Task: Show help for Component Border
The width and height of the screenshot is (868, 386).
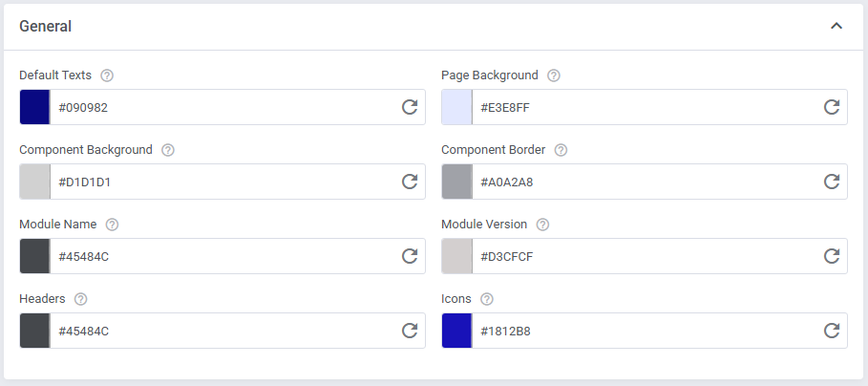Action: click(561, 150)
